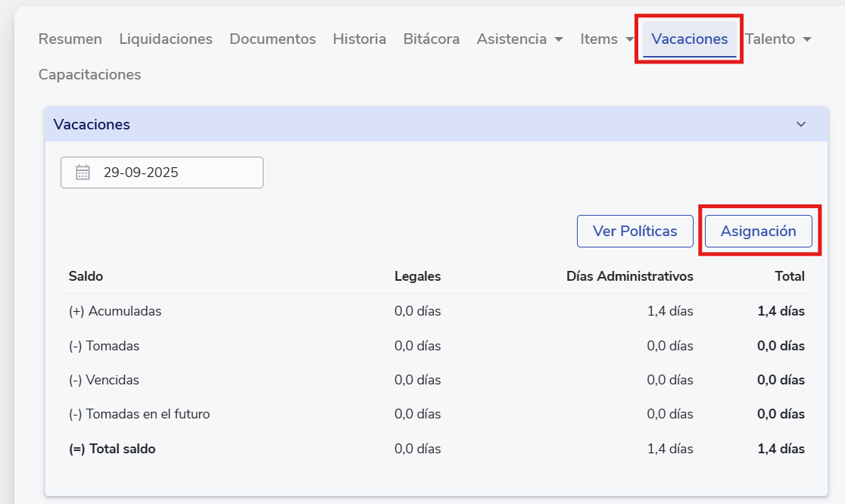Viewport: 845px width, 504px height.
Task: Click the calendar icon in the date field
Action: (83, 173)
